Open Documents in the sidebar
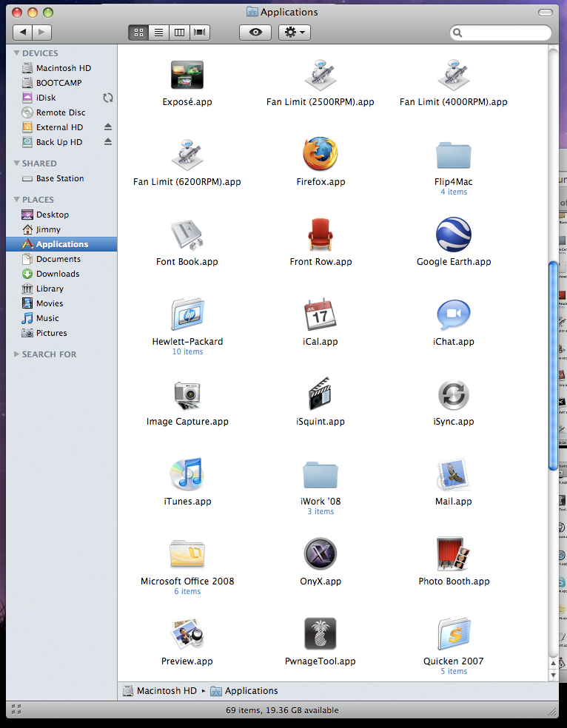 click(x=61, y=259)
